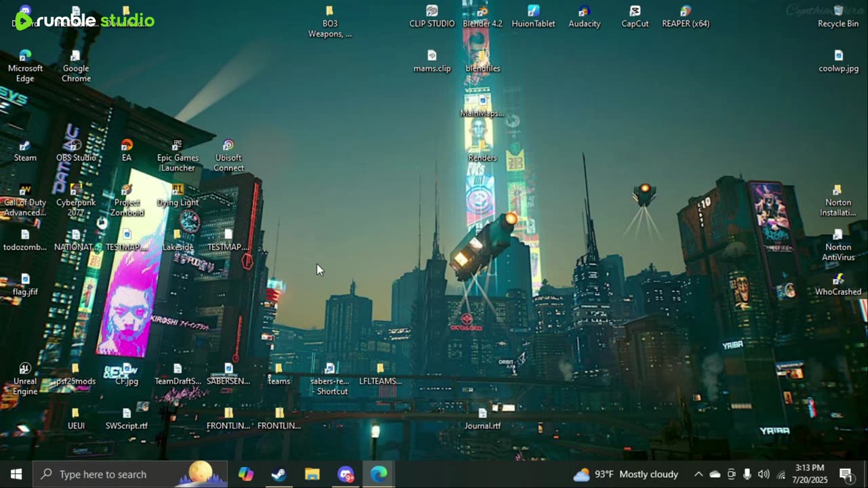868x488 pixels.
Task: Select the Renders folder icon
Action: tap(483, 150)
